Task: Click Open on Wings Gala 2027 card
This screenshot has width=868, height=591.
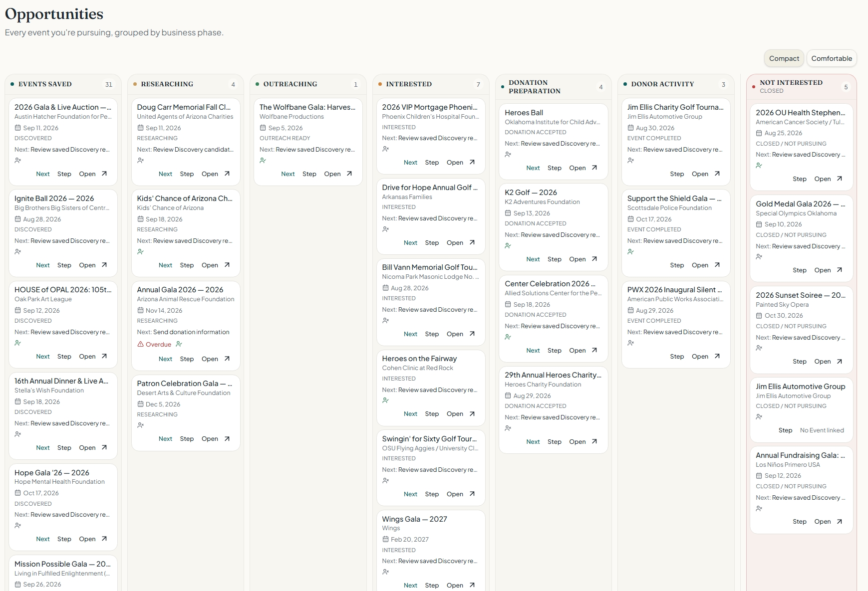Action: tap(455, 586)
